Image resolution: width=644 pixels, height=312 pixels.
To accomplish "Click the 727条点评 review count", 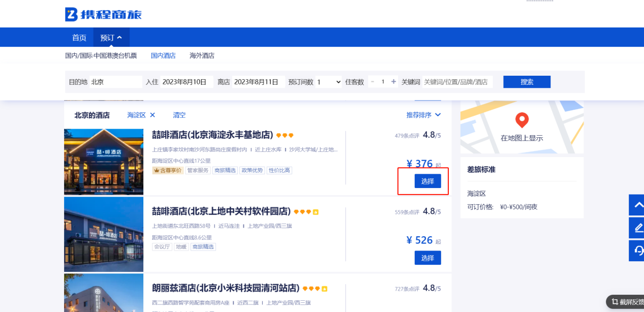I will 407,289.
